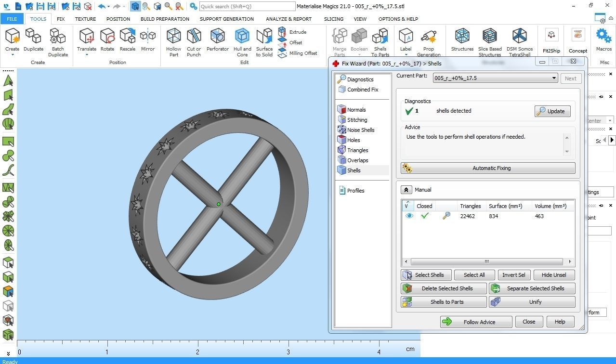
Task: Collapse the Manual section chevron
Action: 406,190
